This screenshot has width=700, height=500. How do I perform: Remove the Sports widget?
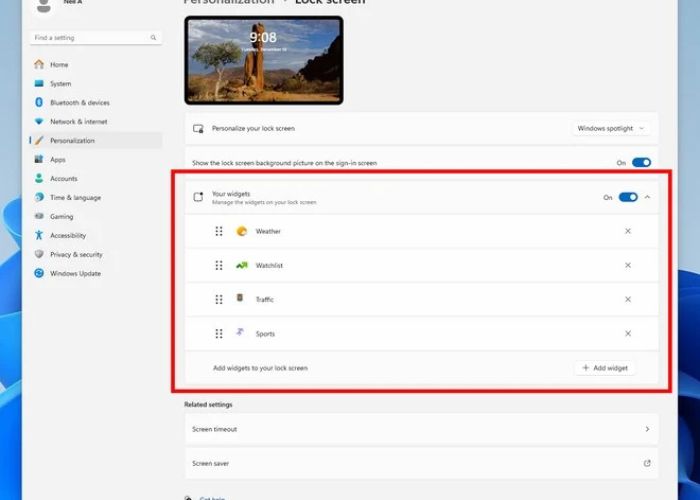coord(628,333)
